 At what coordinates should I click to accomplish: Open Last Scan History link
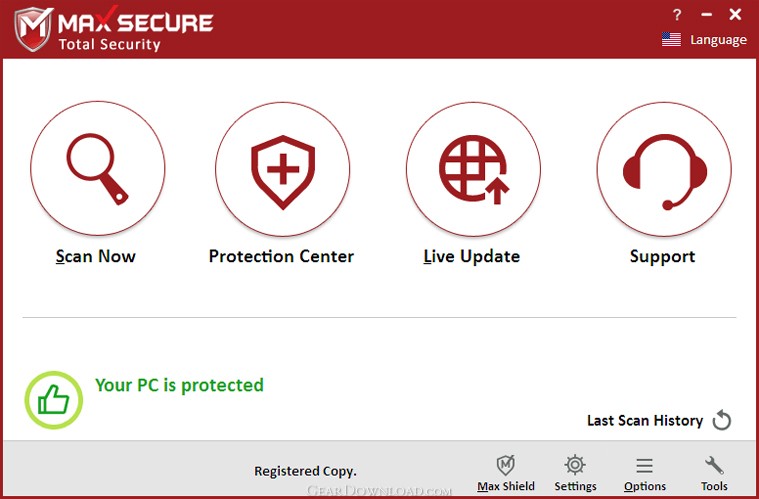645,420
